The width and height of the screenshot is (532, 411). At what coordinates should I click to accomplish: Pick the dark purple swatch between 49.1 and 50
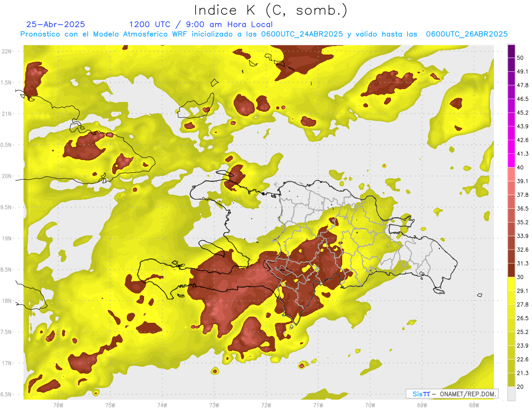point(511,65)
